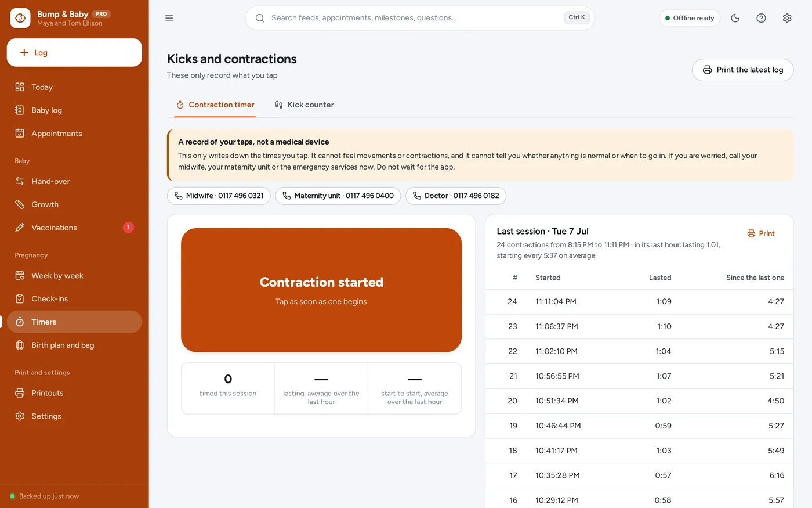The height and width of the screenshot is (508, 812).
Task: Click the 10:41:17 PM start time
Action: click(x=556, y=451)
